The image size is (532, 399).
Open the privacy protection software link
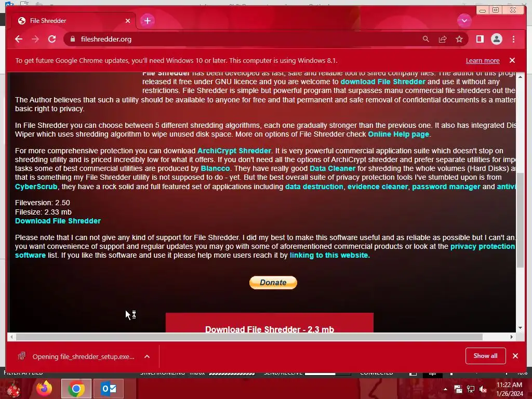click(x=483, y=246)
